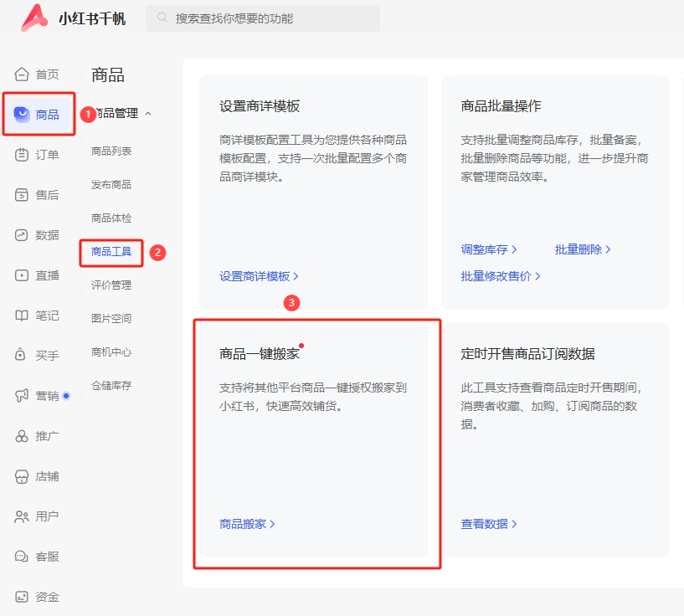Viewport: 684px width, 616px height.
Task: Collapse the 商品管理 submenu chevron
Action: point(148,114)
